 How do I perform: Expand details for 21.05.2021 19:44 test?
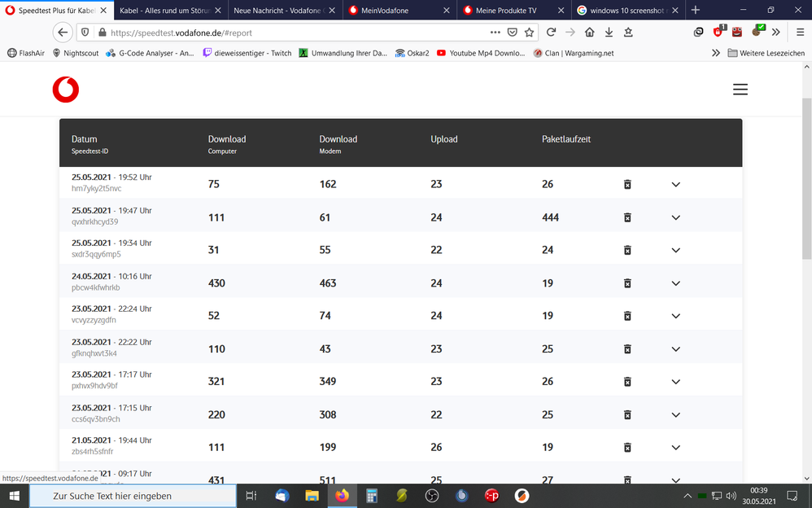pyautogui.click(x=676, y=448)
